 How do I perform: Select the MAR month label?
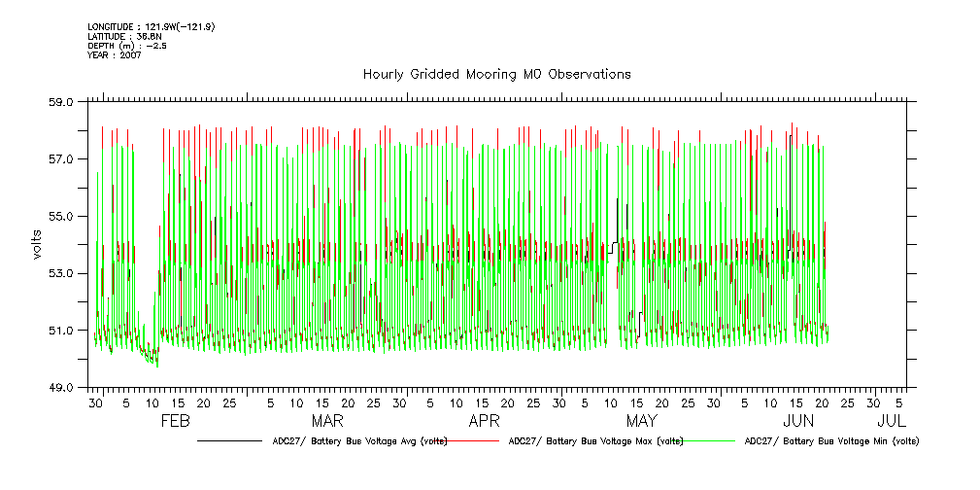pos(326,422)
